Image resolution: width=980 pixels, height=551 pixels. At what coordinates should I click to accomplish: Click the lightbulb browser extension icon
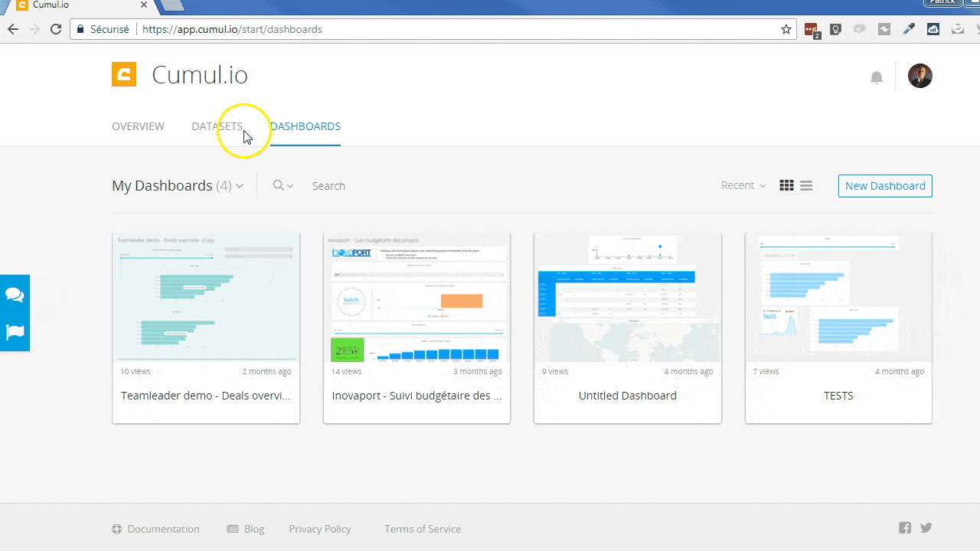pyautogui.click(x=835, y=30)
